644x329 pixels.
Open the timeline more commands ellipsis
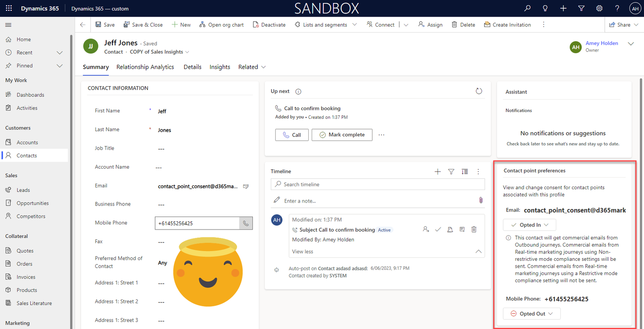[x=478, y=171]
